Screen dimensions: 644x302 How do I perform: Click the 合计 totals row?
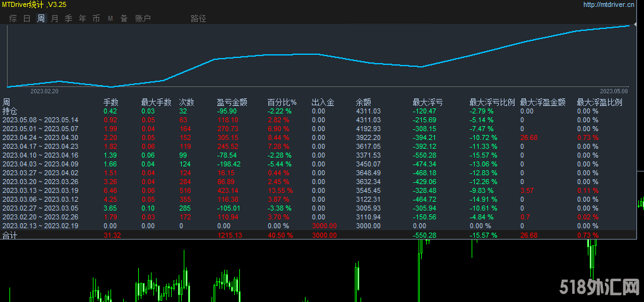coord(10,235)
